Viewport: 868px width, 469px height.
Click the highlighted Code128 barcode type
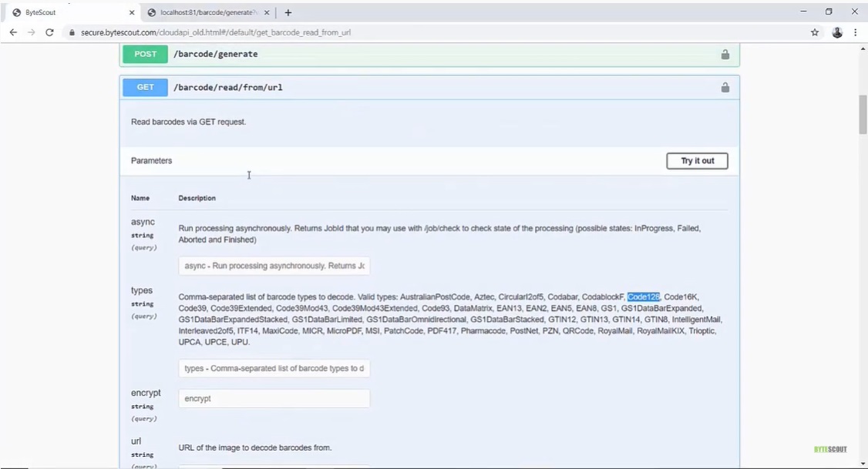click(643, 297)
